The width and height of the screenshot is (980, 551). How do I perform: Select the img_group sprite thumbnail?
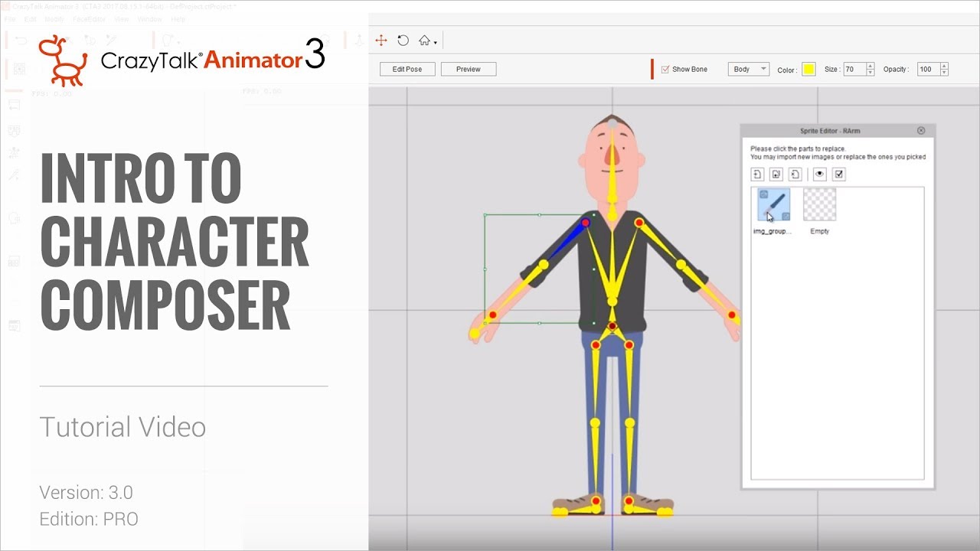click(774, 205)
